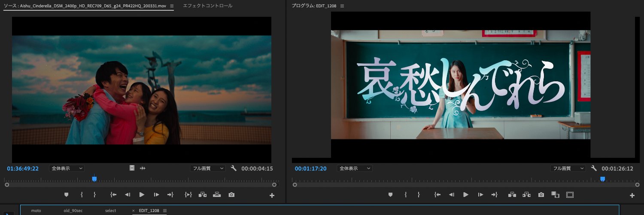Click Program timecode 00:01:17:20
Viewport: 644px width, 215px height.
coord(310,169)
